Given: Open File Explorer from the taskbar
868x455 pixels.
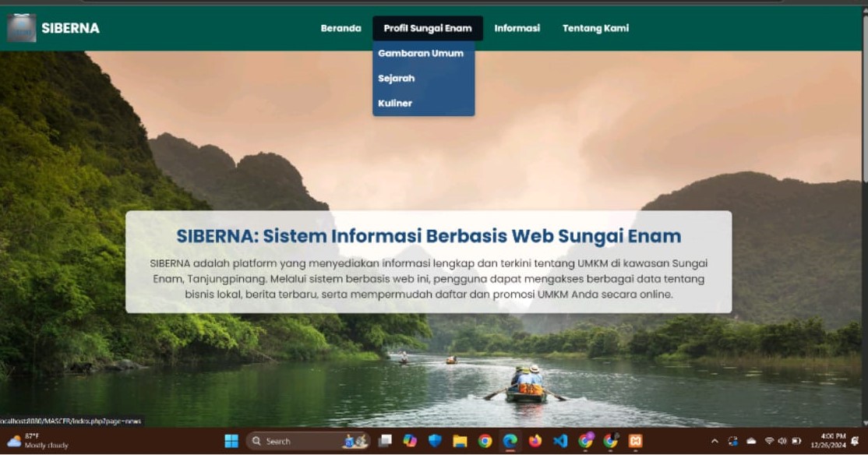Looking at the screenshot, I should pos(460,441).
